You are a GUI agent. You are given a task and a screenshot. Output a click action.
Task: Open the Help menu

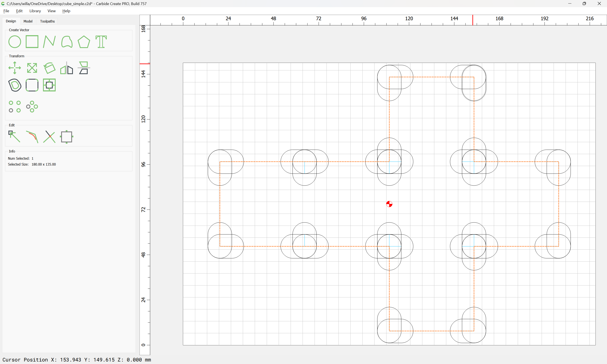[66, 11]
